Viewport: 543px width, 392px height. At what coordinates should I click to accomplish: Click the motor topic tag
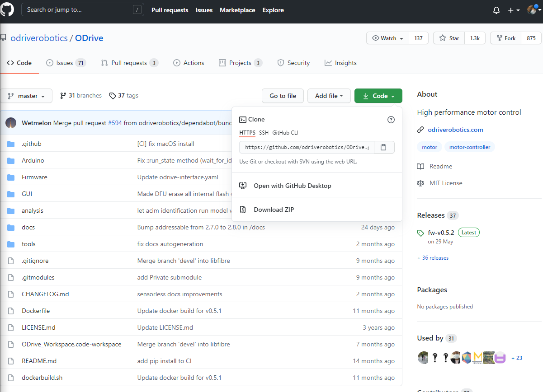coord(430,147)
